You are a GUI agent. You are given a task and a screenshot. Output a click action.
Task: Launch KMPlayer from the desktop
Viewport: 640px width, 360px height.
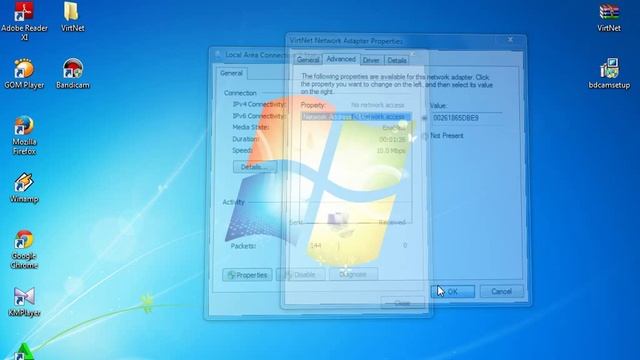(24, 302)
